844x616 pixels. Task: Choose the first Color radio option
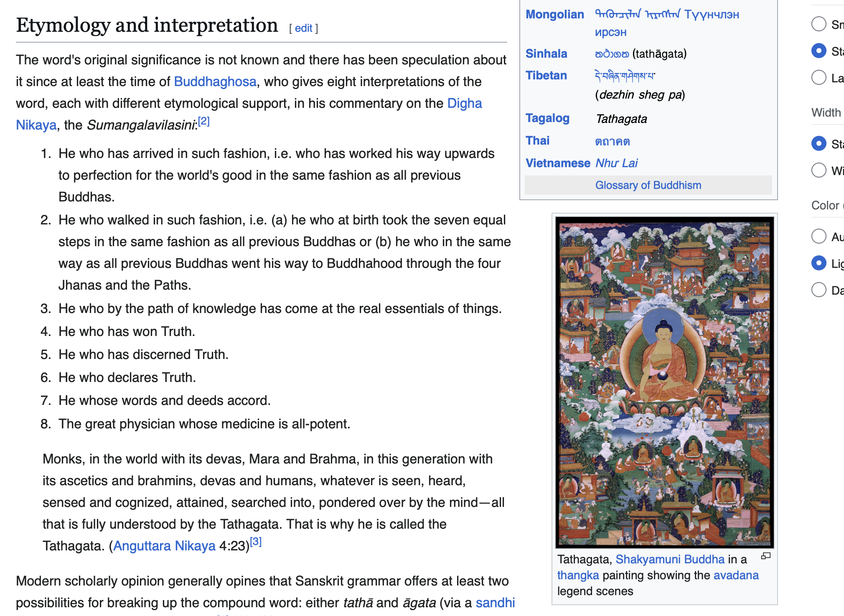click(819, 236)
